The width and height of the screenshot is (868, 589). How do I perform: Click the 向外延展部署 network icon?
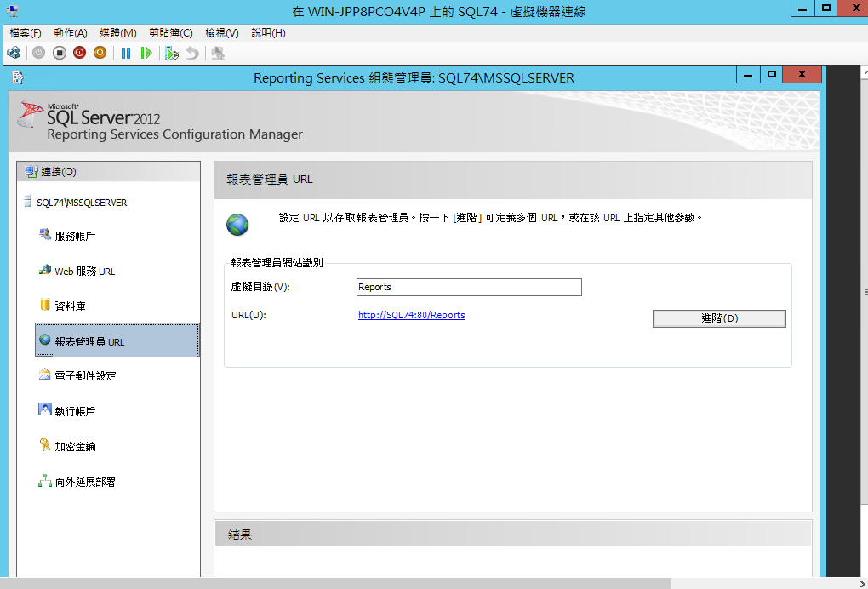pyautogui.click(x=45, y=481)
